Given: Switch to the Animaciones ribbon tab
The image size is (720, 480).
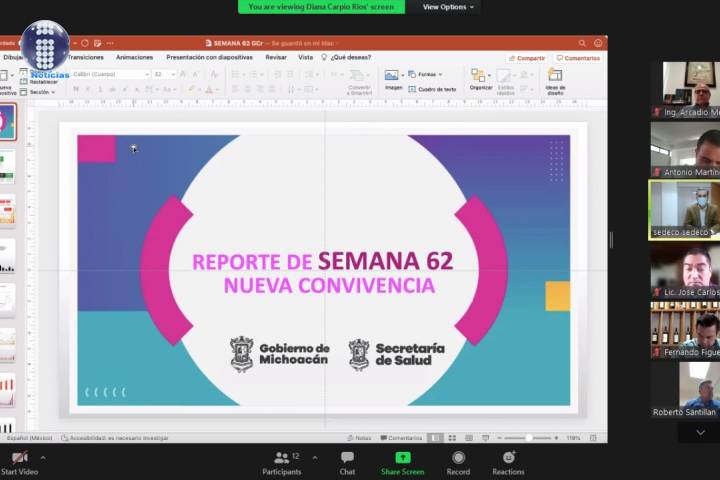Looking at the screenshot, I should point(134,57).
